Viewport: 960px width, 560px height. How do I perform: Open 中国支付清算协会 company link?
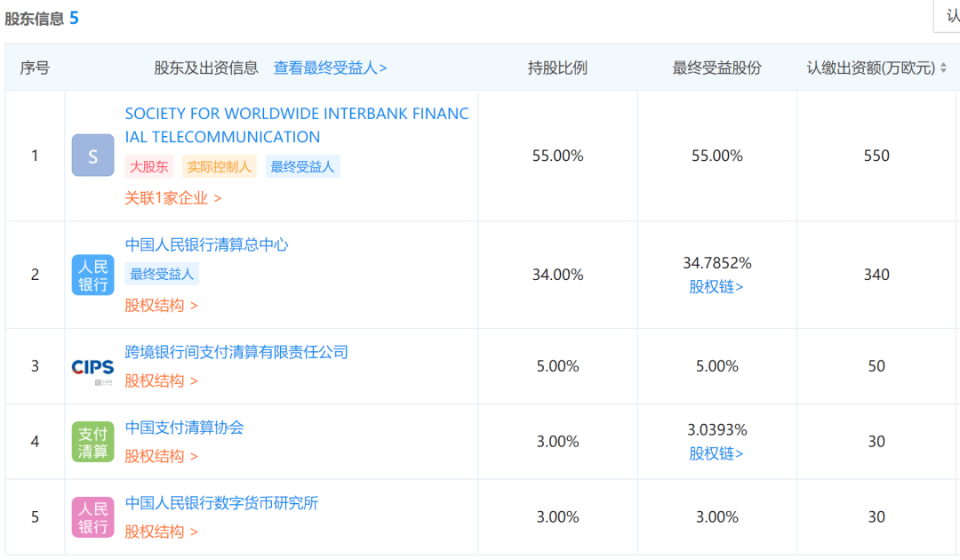(184, 428)
